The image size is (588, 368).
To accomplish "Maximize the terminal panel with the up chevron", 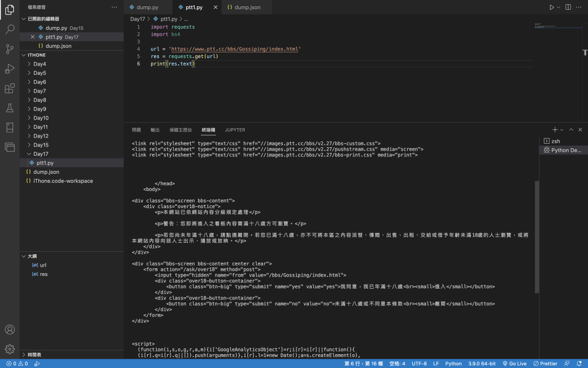I will tap(571, 129).
